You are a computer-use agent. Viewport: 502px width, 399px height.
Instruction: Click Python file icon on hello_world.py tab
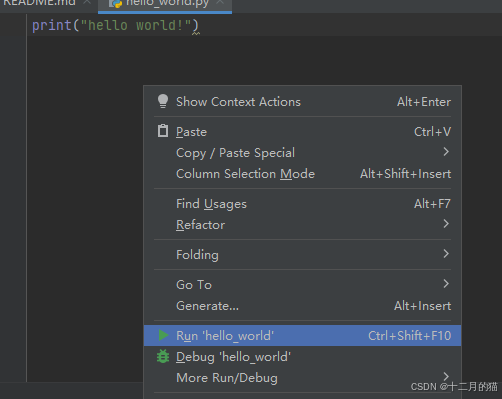pos(116,3)
